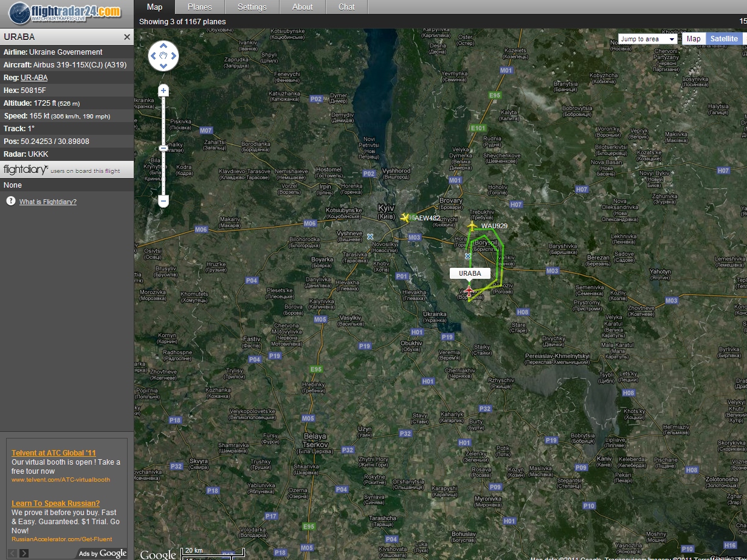Click the red URABA plane icon

pyautogui.click(x=469, y=291)
